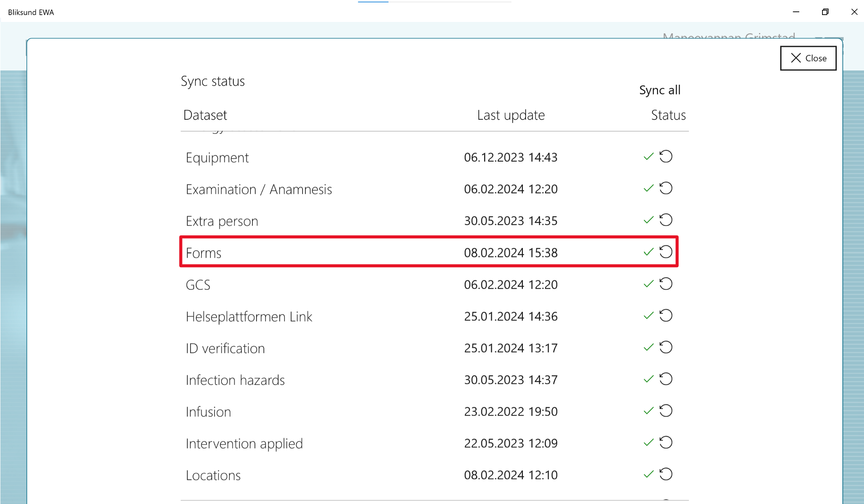The image size is (864, 504).
Task: Click the green checkmark for Helseplattformen Link
Action: click(649, 316)
